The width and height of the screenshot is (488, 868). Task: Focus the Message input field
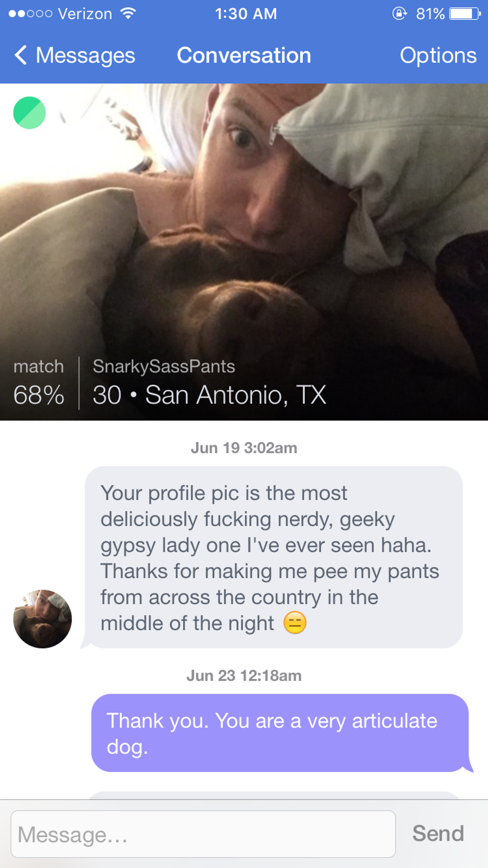[x=203, y=834]
